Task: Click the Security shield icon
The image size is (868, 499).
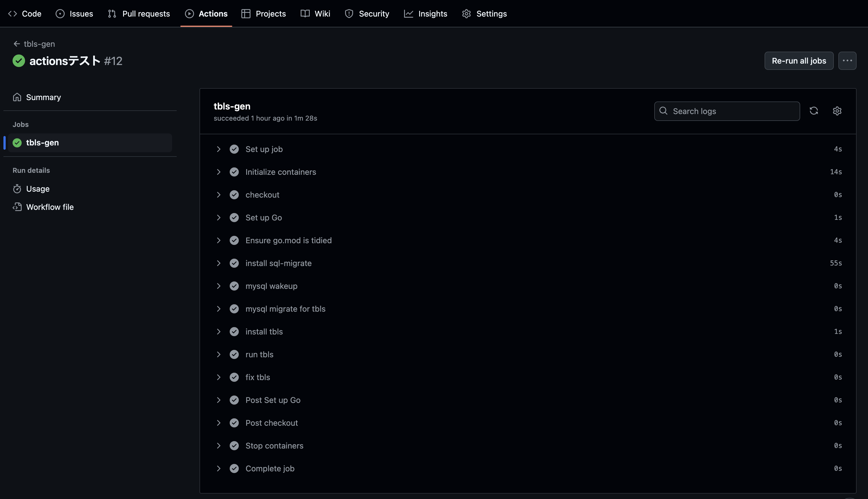Action: pyautogui.click(x=349, y=14)
